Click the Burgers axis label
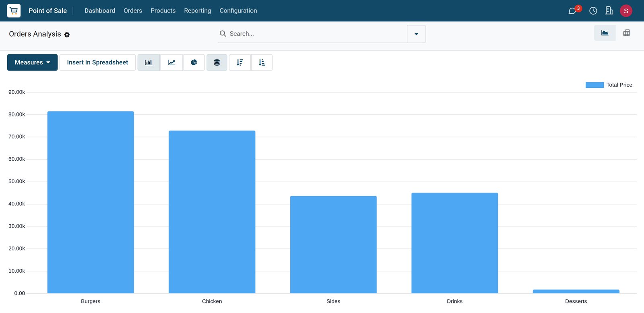 (91, 301)
